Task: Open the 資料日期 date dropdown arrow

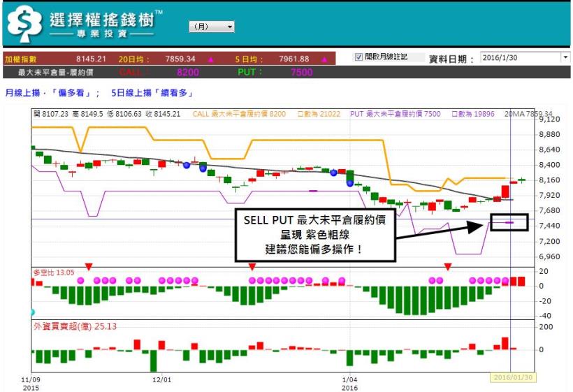Action: (566, 58)
